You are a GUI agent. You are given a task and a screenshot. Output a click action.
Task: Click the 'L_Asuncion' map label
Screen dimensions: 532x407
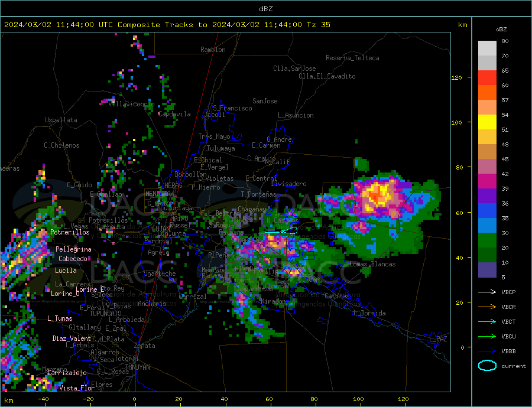(x=296, y=115)
